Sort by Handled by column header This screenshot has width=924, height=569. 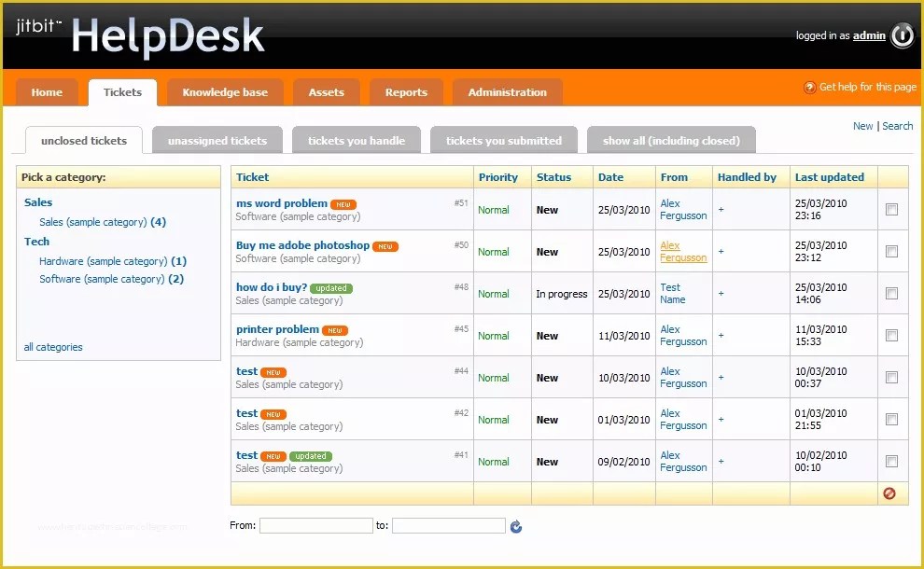tap(747, 177)
